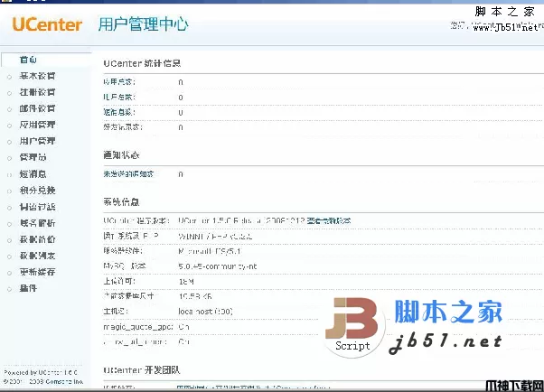Viewport: 544px width, 392px height.
Task: Open 基本设置 in the sidebar
Action: pos(37,76)
